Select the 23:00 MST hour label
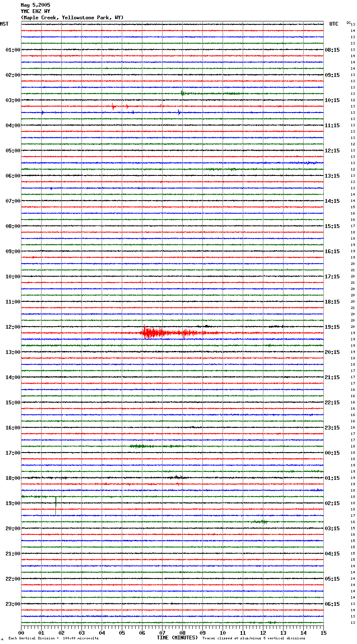The image size is (357, 644). [13, 604]
